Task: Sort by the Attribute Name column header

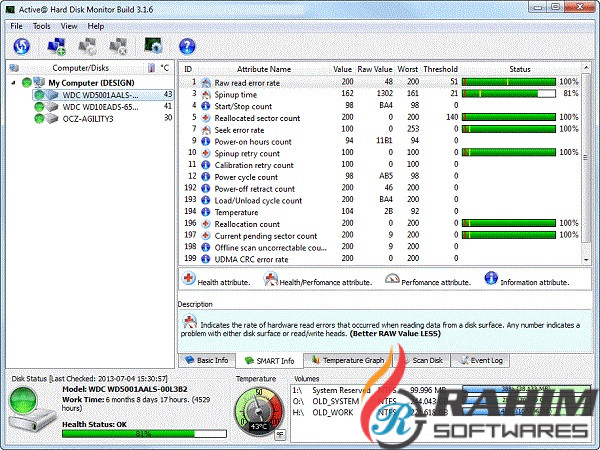Action: click(x=264, y=69)
